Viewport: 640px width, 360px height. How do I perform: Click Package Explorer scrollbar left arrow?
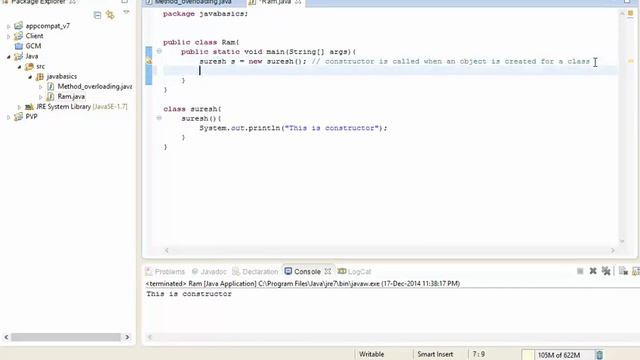point(6,337)
